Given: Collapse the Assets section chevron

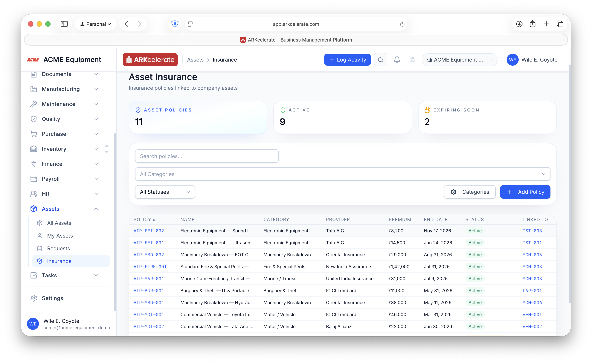Looking at the screenshot, I should 96,209.
